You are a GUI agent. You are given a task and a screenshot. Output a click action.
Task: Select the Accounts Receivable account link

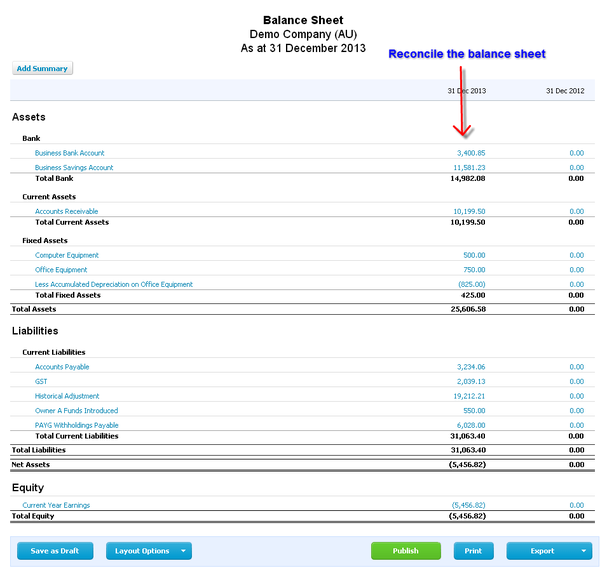point(67,212)
